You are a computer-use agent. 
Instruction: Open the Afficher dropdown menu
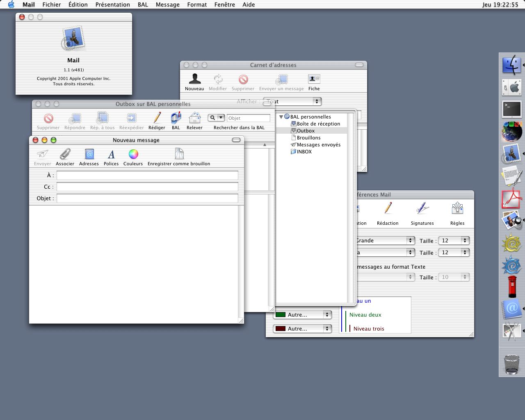pyautogui.click(x=292, y=101)
